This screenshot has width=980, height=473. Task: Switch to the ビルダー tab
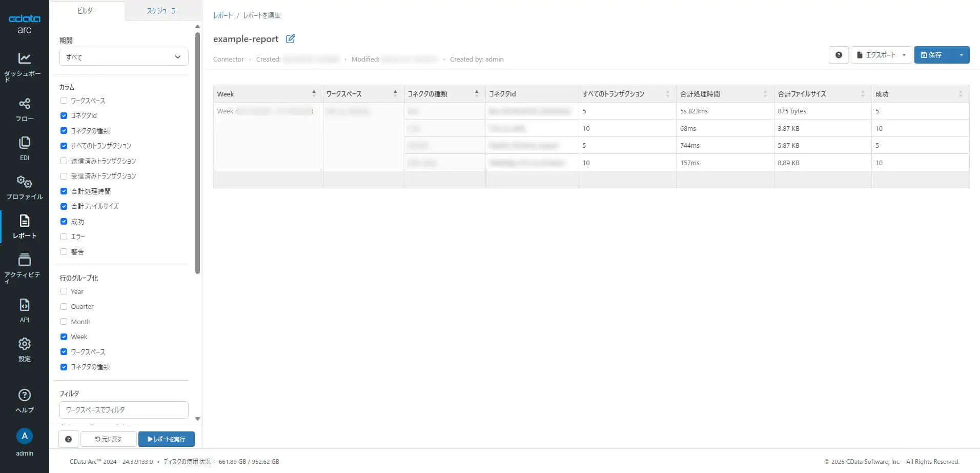pos(87,11)
